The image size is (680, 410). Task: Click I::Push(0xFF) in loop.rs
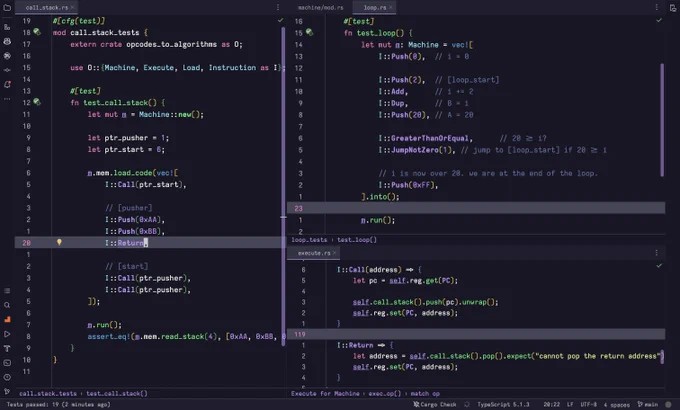(408, 185)
